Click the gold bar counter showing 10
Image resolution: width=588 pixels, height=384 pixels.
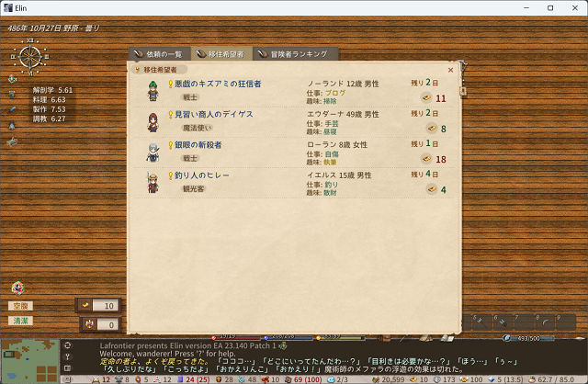98,306
